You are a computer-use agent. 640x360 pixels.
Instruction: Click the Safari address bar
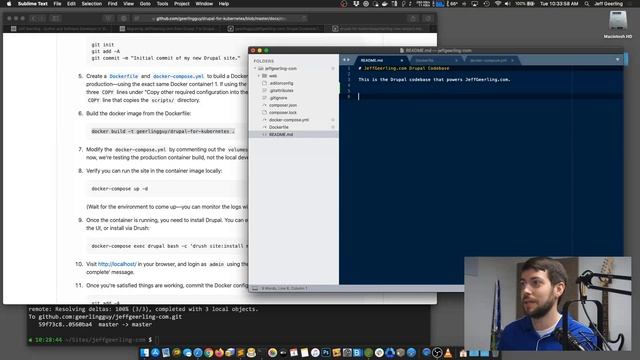click(x=220, y=18)
